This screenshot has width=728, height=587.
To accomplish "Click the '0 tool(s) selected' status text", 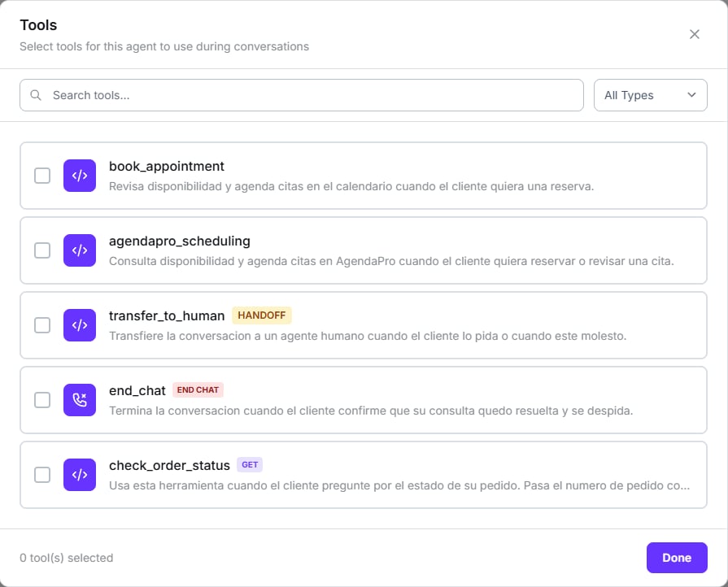I will (67, 558).
